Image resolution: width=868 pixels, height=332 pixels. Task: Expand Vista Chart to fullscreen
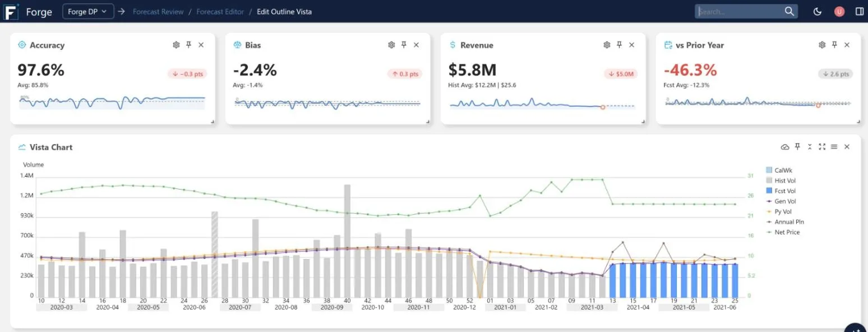pos(822,147)
